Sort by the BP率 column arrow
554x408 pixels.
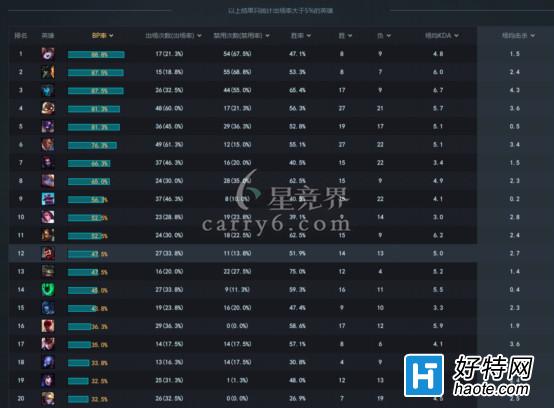pyautogui.click(x=111, y=36)
